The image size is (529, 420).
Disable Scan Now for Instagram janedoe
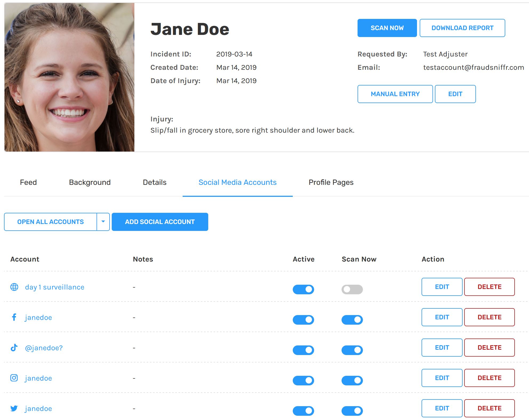(352, 380)
